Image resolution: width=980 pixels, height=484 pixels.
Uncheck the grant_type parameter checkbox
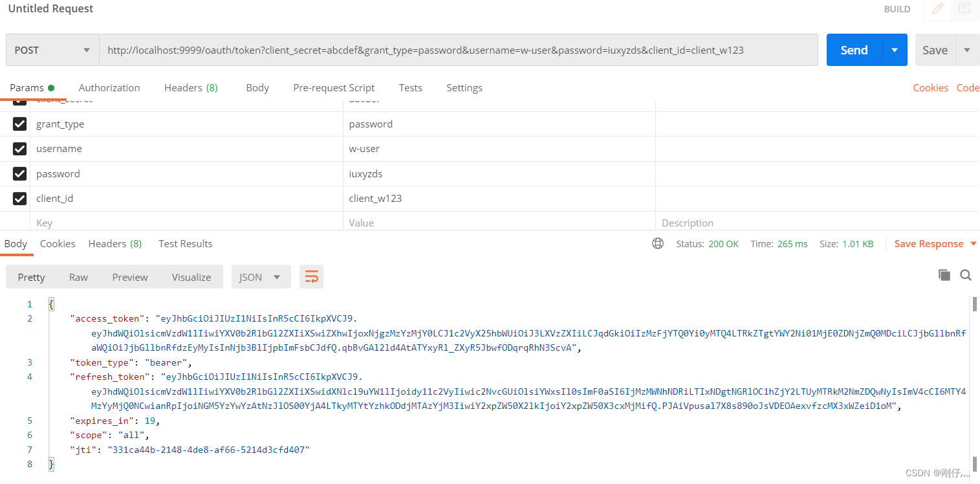point(19,124)
